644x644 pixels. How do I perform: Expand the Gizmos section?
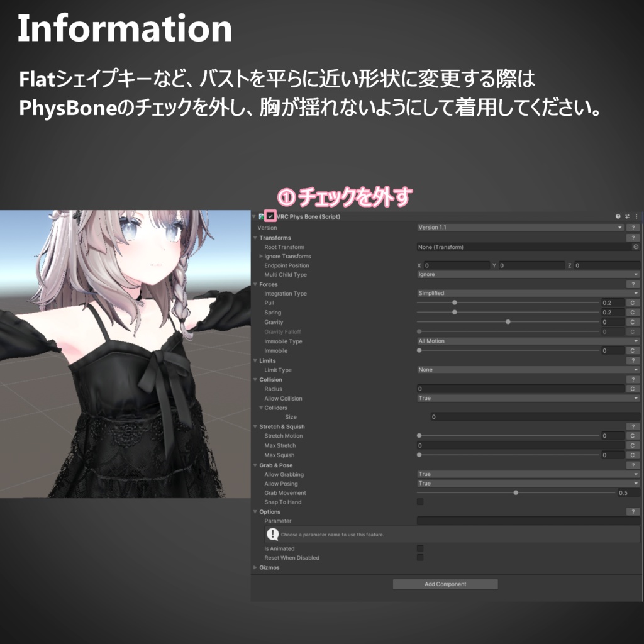tap(255, 567)
